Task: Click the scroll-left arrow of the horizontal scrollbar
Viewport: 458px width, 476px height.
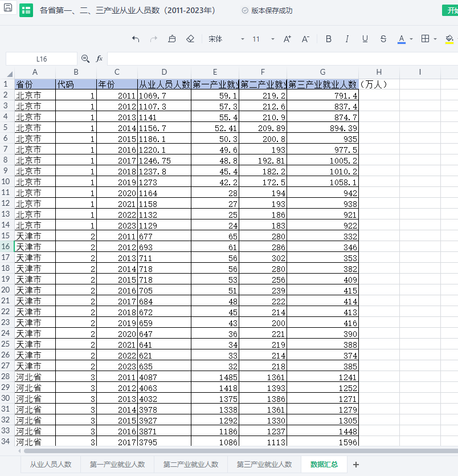Action: point(20,451)
